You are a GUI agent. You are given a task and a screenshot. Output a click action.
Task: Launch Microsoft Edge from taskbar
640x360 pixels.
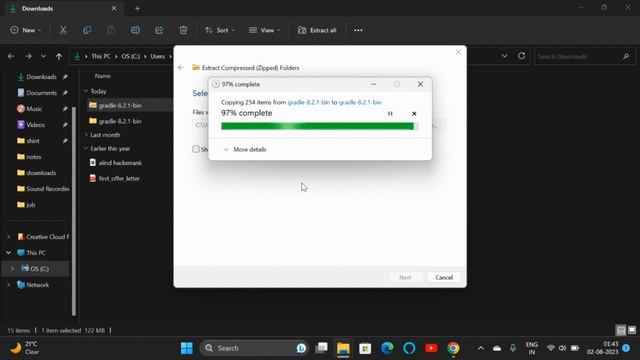click(x=387, y=348)
